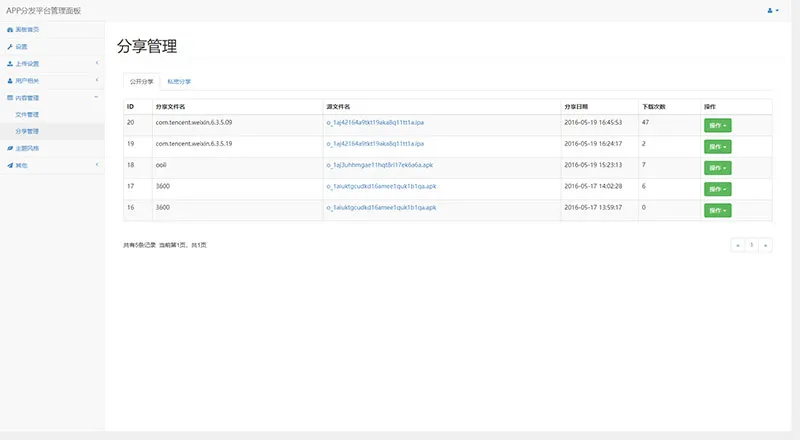Click the 面板首页 dashboard icon in sidebar
The image size is (800, 440).
(x=10, y=30)
